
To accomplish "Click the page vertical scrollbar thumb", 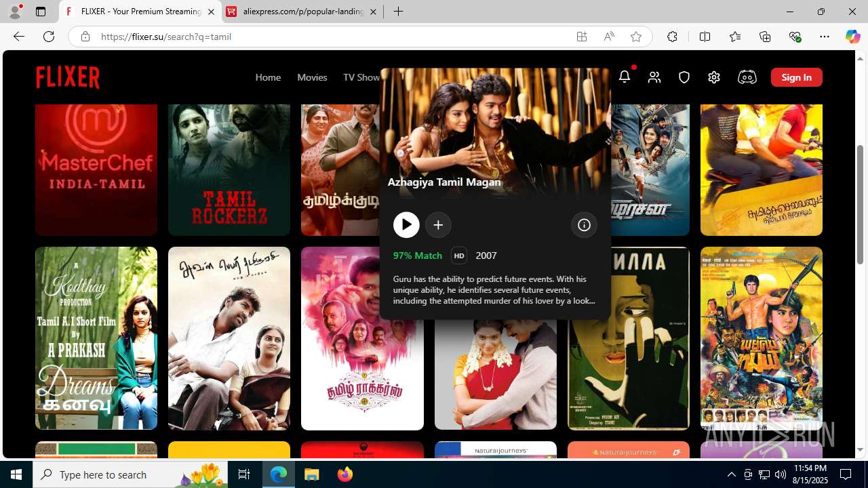I will tap(860, 204).
